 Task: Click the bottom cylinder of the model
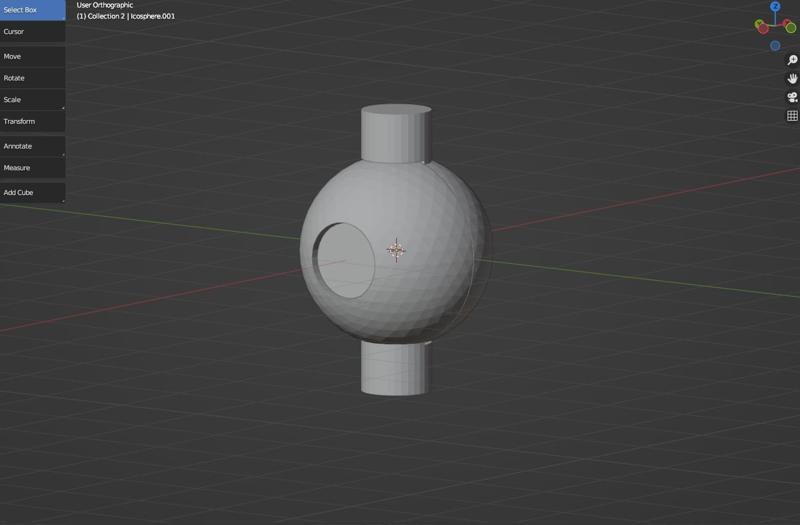(394, 368)
